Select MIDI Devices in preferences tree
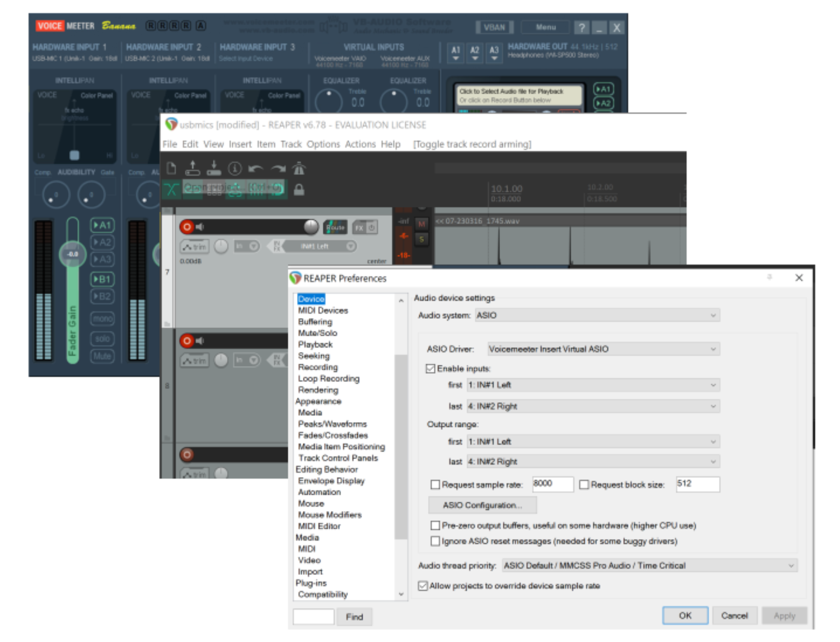This screenshot has height=642, width=840. (323, 310)
